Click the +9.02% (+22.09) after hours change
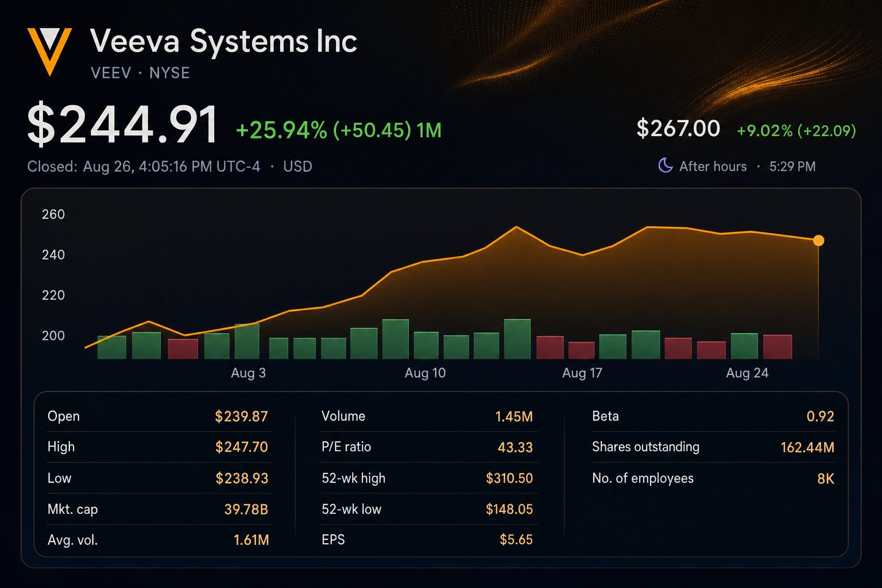The height and width of the screenshot is (588, 882). tap(796, 130)
